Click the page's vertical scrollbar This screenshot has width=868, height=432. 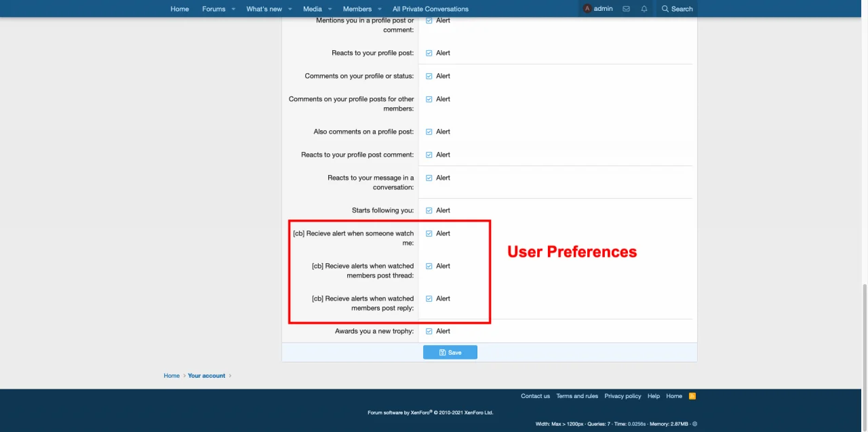click(864, 339)
